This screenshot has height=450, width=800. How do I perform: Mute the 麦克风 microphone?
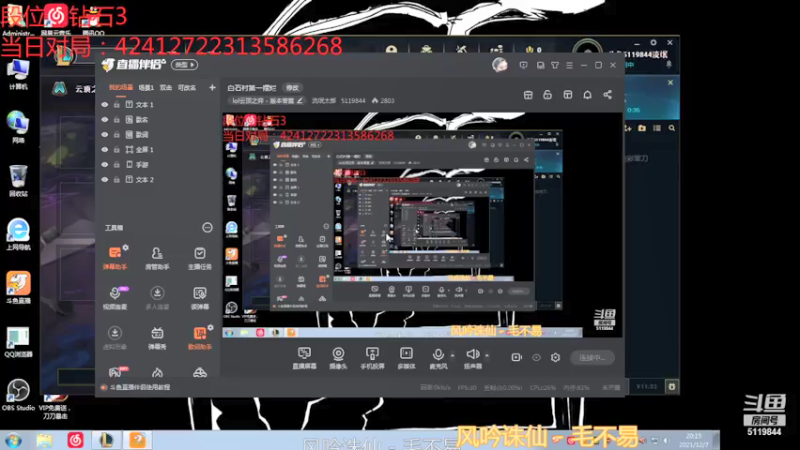[438, 358]
